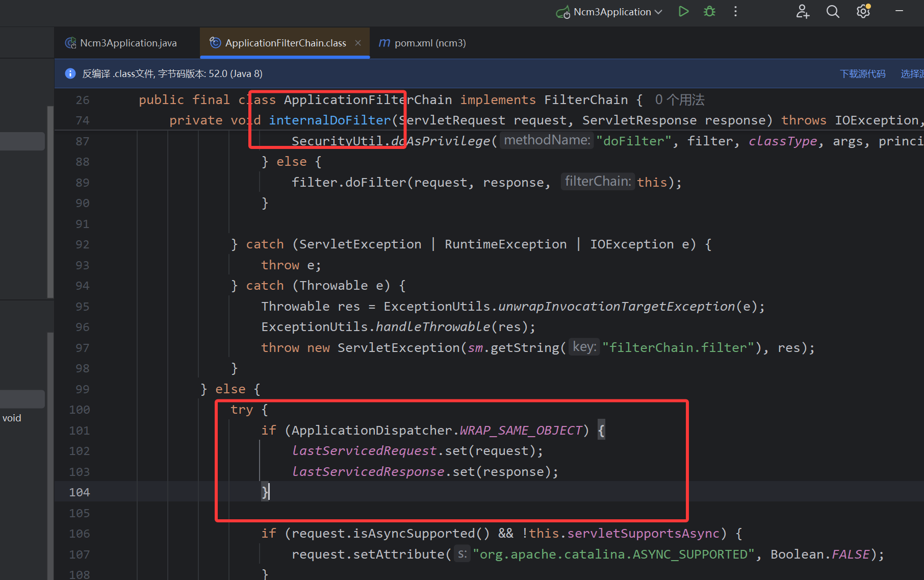
Task: Click the Ncm3Application run configuration icon
Action: tap(563, 12)
